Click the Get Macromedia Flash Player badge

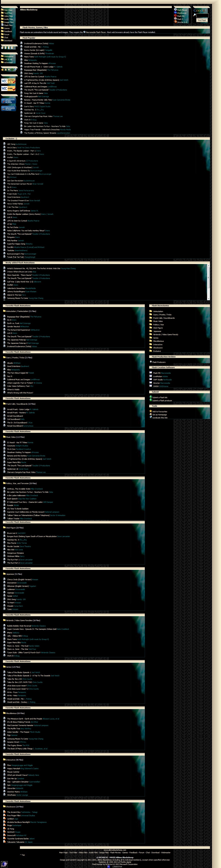(9, 101)
